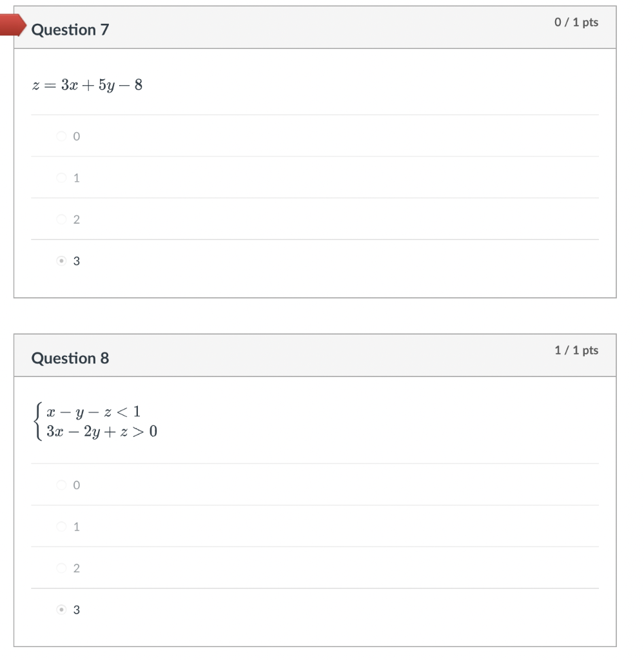Click the red incorrect-answer arrow marker

(x=11, y=24)
